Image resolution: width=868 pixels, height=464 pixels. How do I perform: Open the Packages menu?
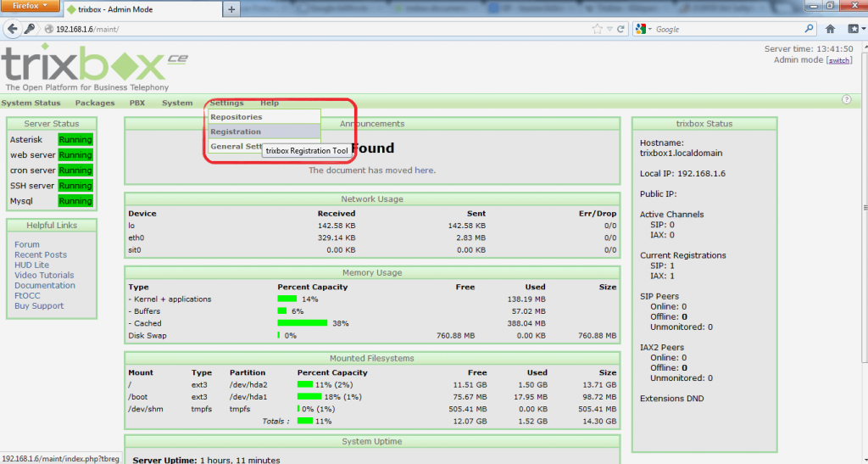pyautogui.click(x=95, y=103)
